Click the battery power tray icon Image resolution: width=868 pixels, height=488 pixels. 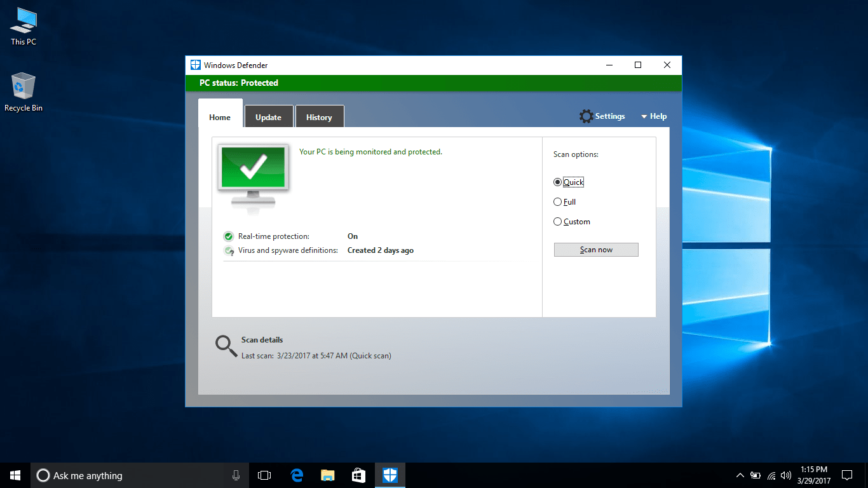[756, 475]
